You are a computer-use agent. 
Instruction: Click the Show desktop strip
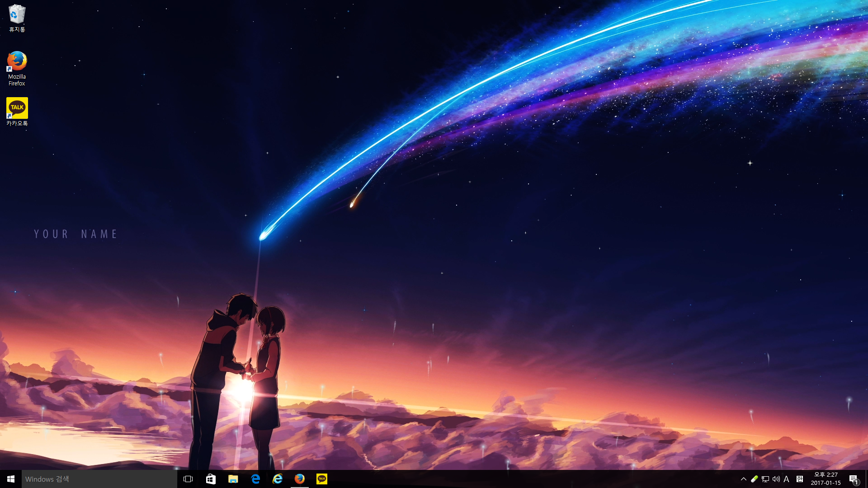[x=866, y=479]
